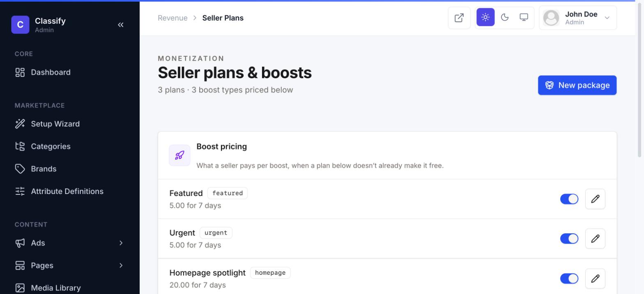Click the Revenue breadcrumb link
This screenshot has width=644, height=294.
(x=172, y=18)
